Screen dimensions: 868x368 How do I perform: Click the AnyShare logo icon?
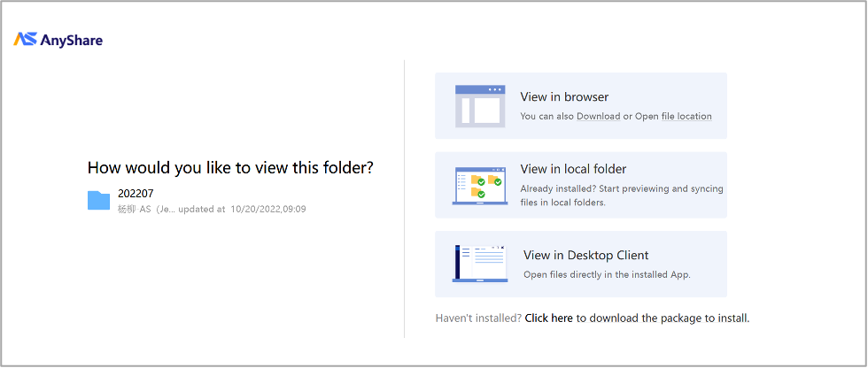pos(25,39)
